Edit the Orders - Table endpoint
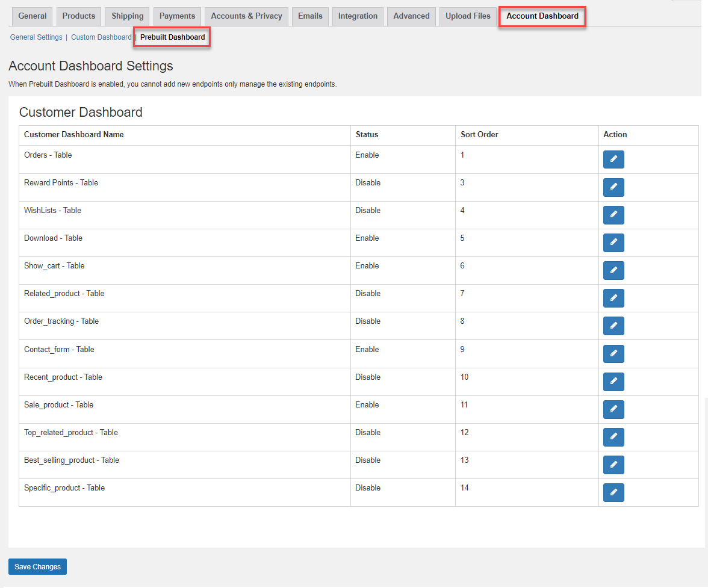This screenshot has height=588, width=708. pyautogui.click(x=613, y=159)
